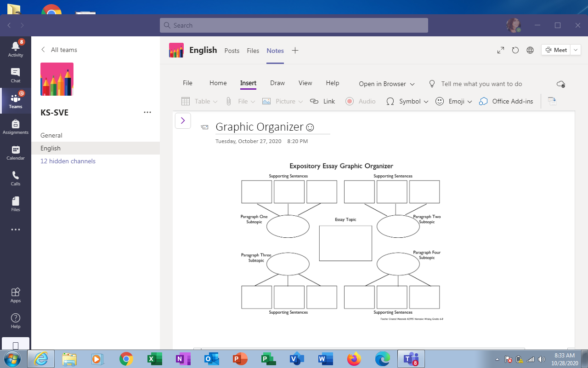The image size is (588, 368).
Task: Open the Calendar in sidebar
Action: [16, 152]
